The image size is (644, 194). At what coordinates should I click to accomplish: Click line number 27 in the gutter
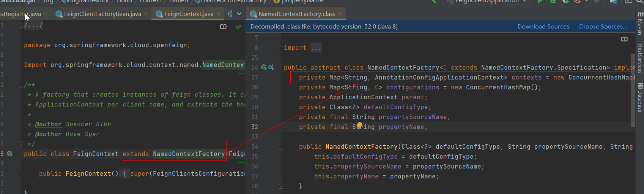[255, 78]
